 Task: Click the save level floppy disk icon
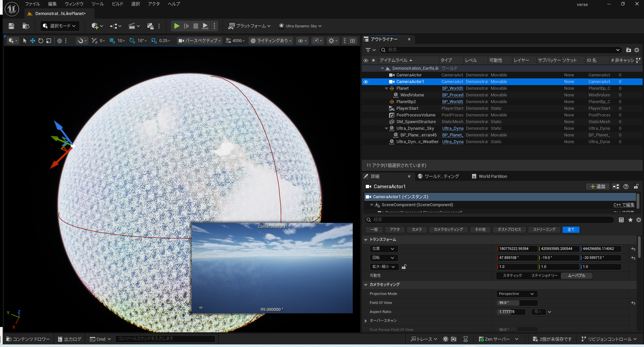point(11,26)
